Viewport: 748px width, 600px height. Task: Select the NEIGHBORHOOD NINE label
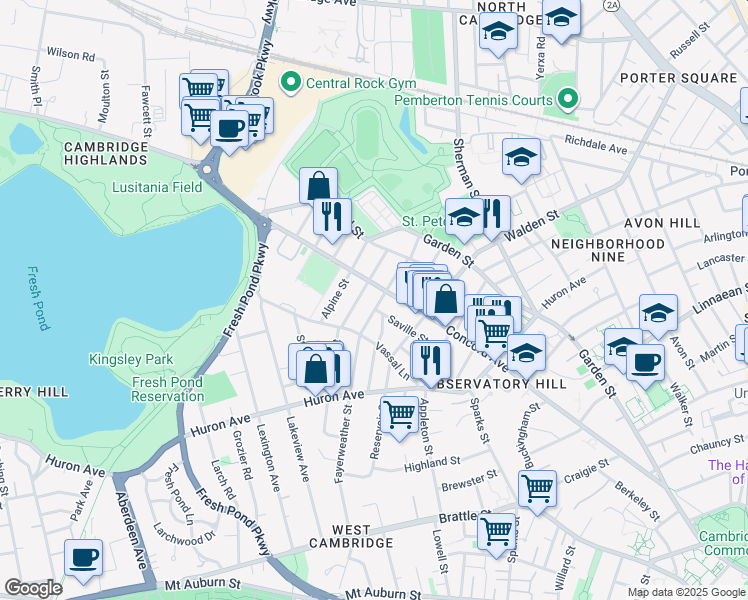pyautogui.click(x=608, y=250)
